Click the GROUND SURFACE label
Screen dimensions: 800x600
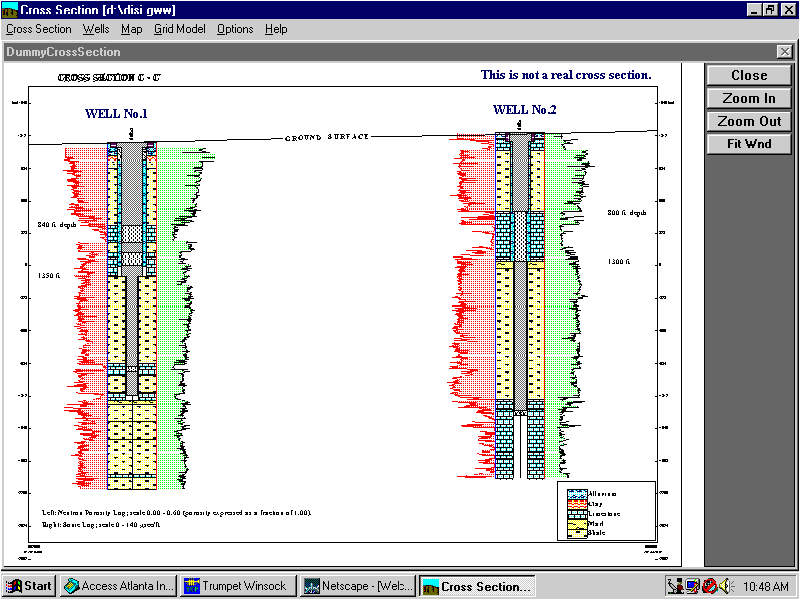(327, 137)
